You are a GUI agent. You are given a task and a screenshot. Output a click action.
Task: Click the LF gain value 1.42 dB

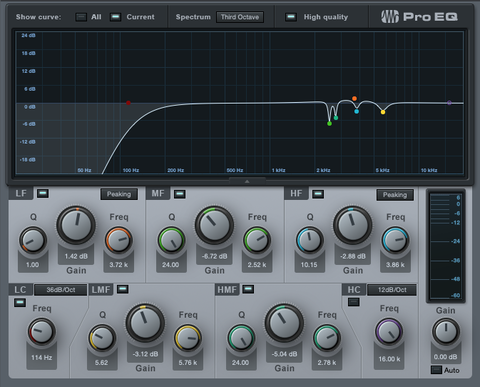pyautogui.click(x=76, y=256)
